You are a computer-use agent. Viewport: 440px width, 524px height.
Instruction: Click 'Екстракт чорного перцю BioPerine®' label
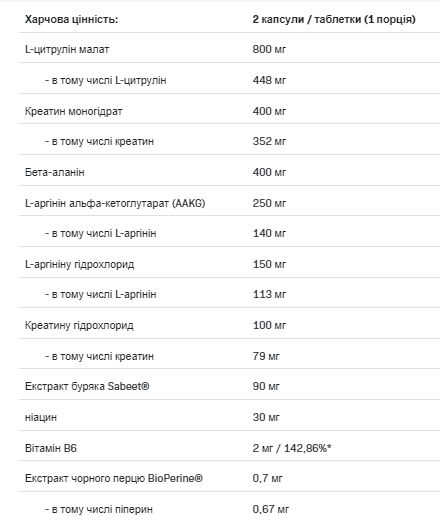tap(114, 478)
